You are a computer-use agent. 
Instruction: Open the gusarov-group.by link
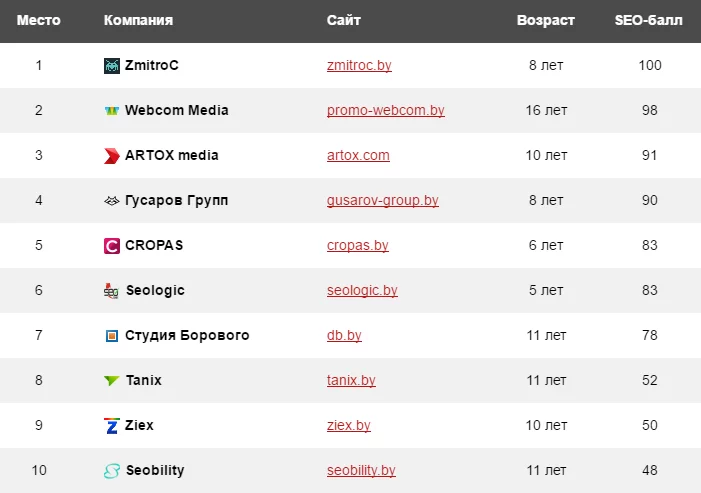[382, 200]
